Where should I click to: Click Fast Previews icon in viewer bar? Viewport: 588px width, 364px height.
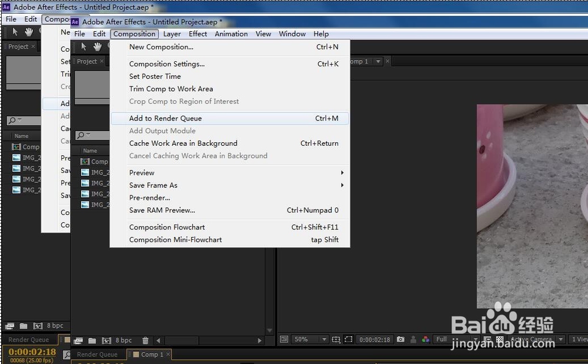click(487, 339)
